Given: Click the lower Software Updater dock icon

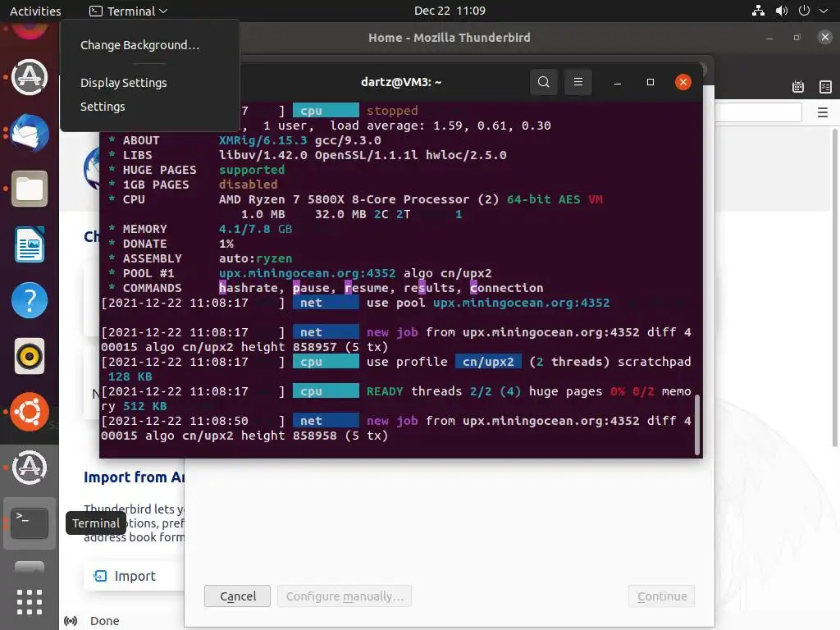Looking at the screenshot, I should point(30,468).
